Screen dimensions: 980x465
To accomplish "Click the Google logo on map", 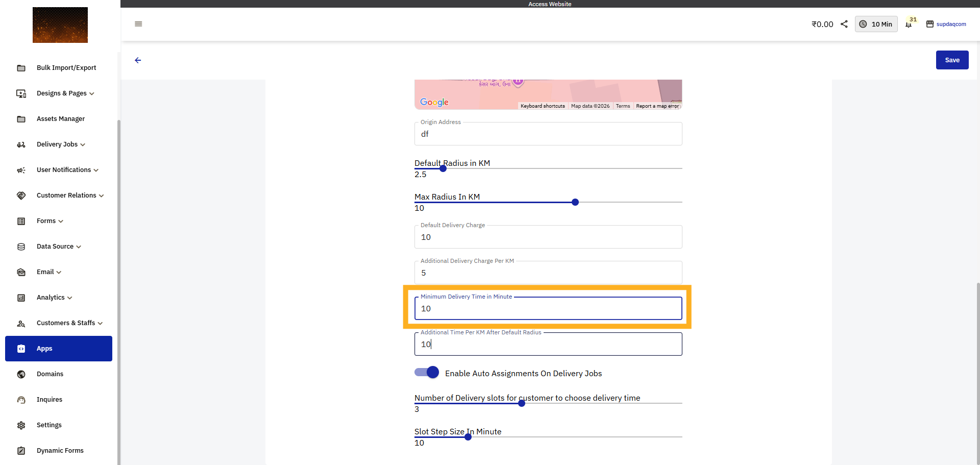I will 434,102.
